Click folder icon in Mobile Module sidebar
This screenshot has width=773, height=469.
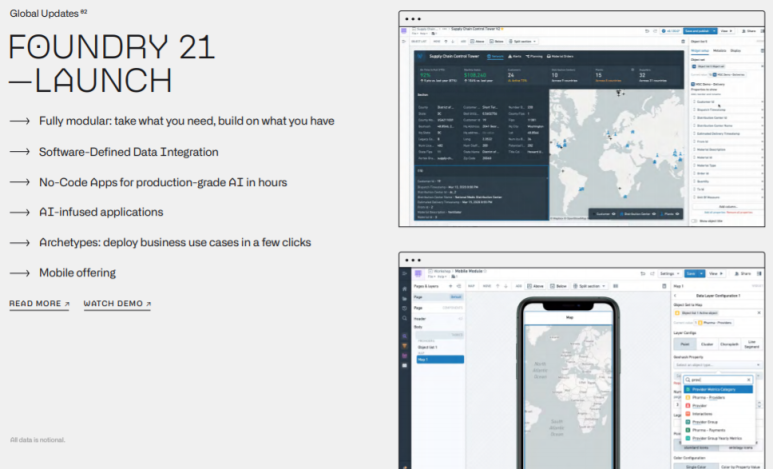405,299
